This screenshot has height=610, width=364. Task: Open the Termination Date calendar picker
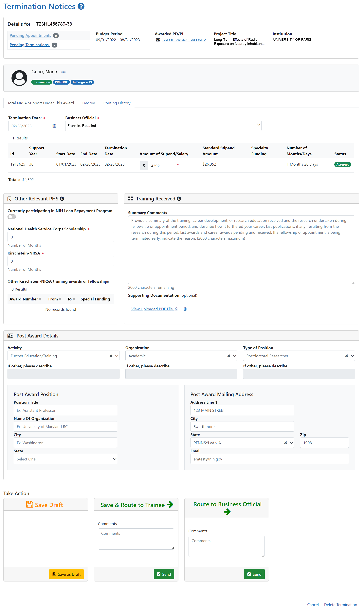click(54, 126)
